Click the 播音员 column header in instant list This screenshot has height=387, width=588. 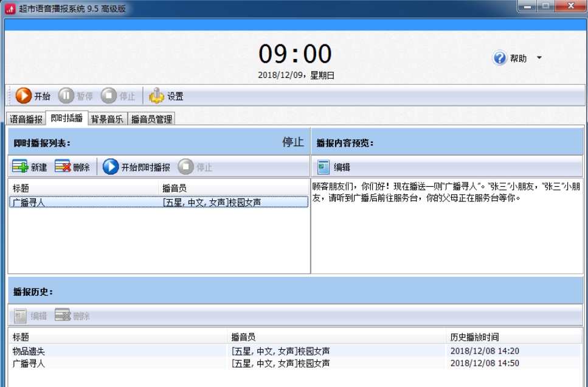(175, 189)
